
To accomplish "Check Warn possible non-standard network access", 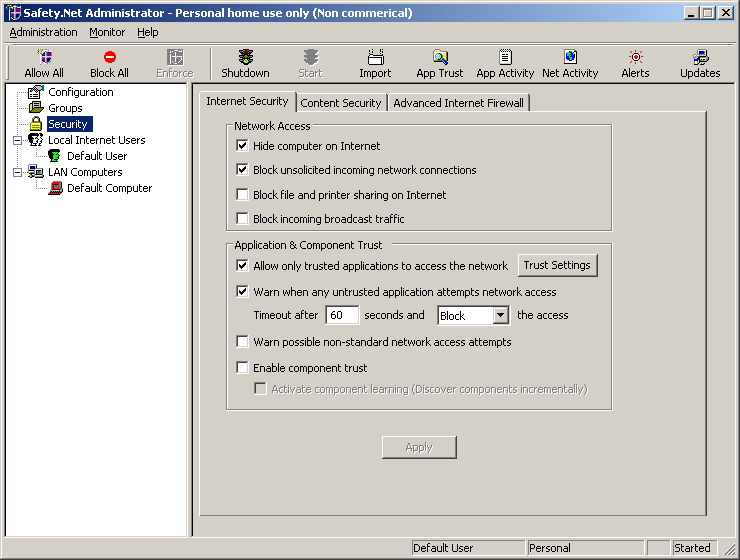I will [x=242, y=342].
